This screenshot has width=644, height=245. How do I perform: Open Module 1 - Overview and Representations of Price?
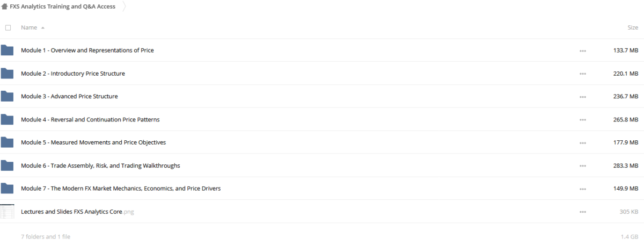tap(87, 51)
